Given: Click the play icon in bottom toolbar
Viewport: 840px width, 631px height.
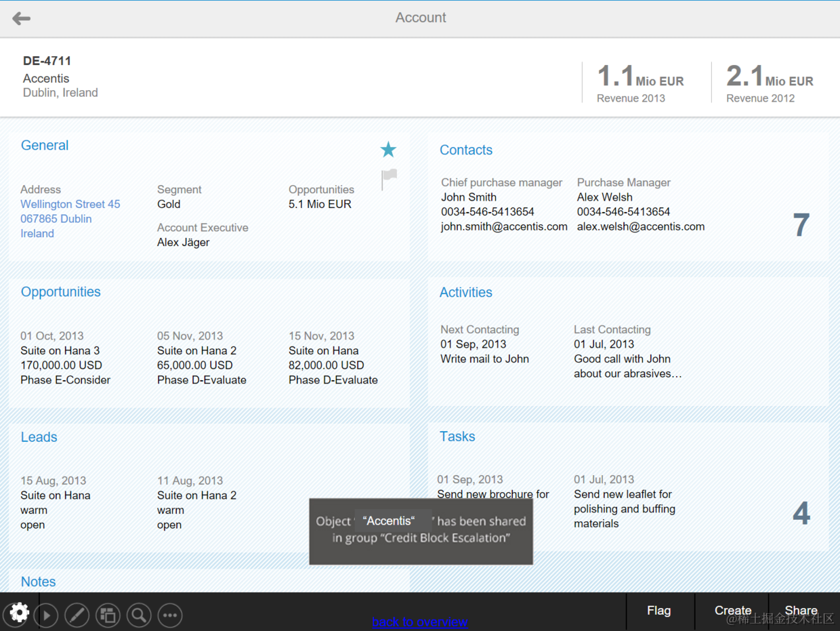Looking at the screenshot, I should pos(46,615).
